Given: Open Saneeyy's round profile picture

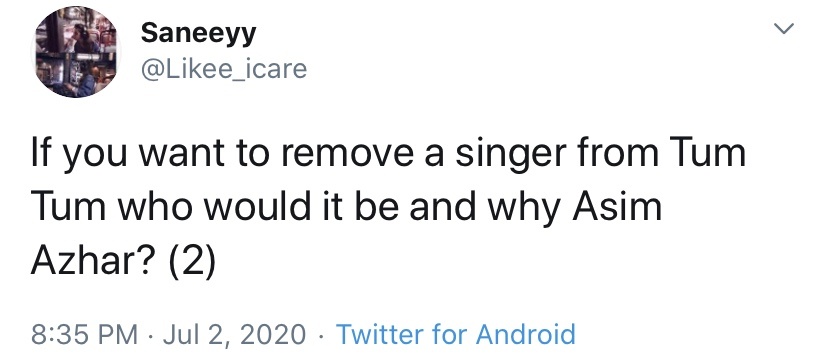Looking at the screenshot, I should tap(76, 53).
